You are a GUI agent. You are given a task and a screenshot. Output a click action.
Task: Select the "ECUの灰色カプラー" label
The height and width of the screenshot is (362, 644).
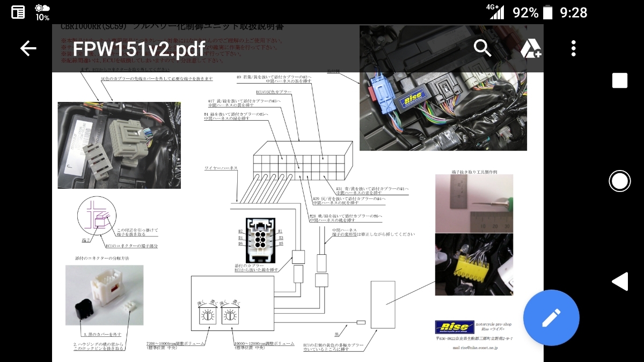[x=273, y=92]
